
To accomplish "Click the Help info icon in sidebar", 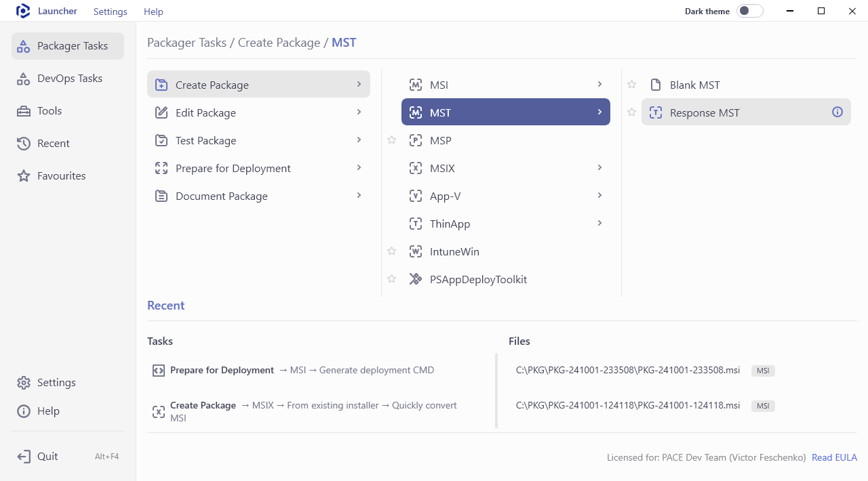I will click(x=24, y=411).
